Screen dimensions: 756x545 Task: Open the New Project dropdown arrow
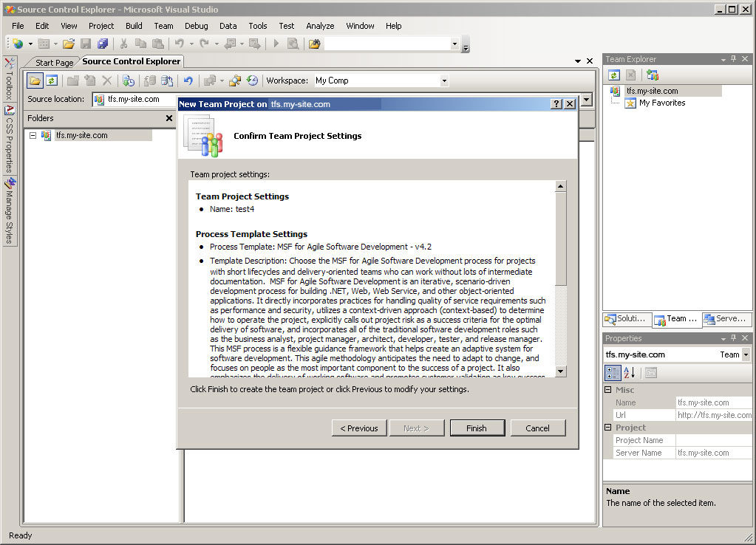[x=30, y=44]
